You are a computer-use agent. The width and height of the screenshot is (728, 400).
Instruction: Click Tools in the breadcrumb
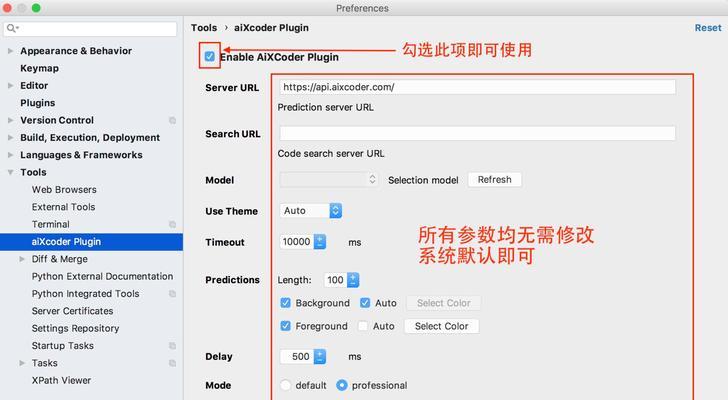[x=204, y=28]
